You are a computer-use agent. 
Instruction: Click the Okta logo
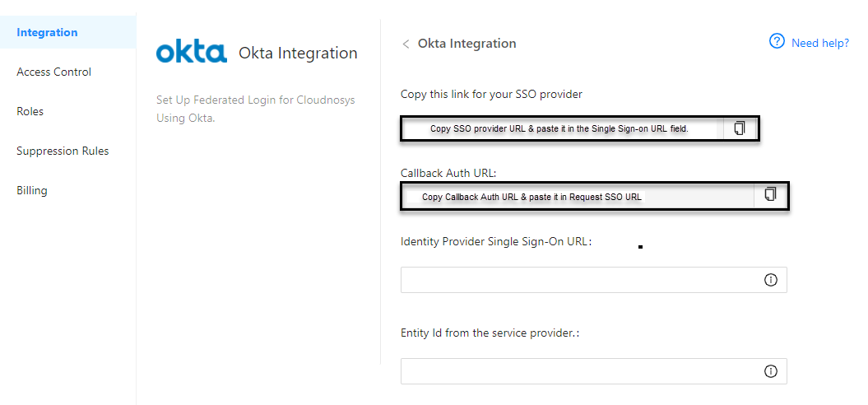[x=192, y=53]
